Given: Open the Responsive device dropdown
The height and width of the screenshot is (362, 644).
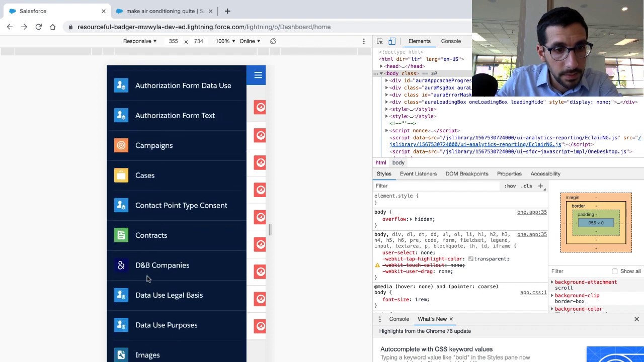Looking at the screenshot, I should point(140,41).
